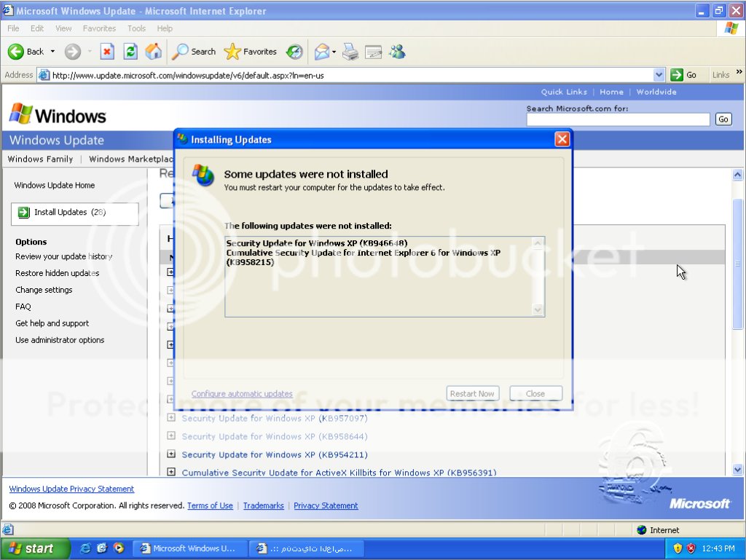Open the Trademarks footer link
The image size is (746, 560).
pyautogui.click(x=264, y=506)
